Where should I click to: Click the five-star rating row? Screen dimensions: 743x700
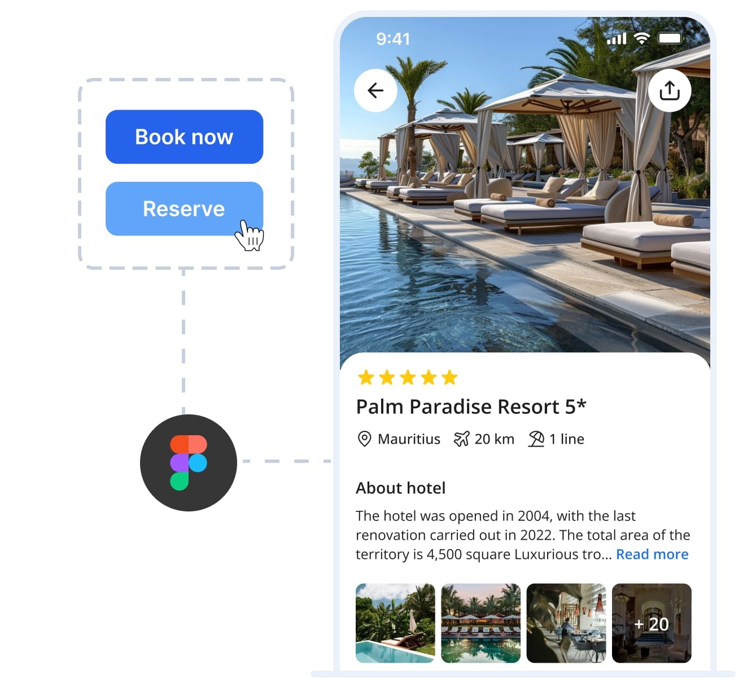point(408,377)
